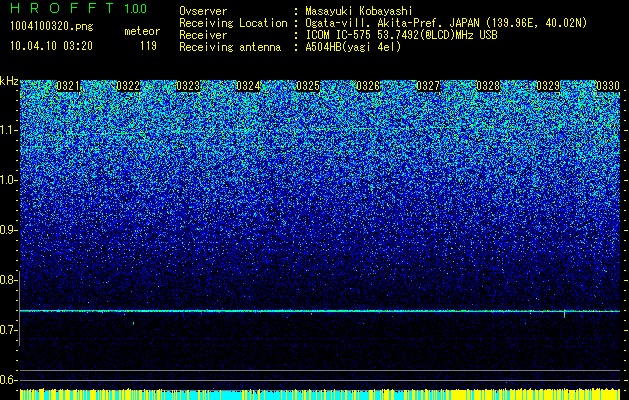This screenshot has width=629, height=400.
Task: Click the Receiving Location field label
Action: [x=233, y=23]
